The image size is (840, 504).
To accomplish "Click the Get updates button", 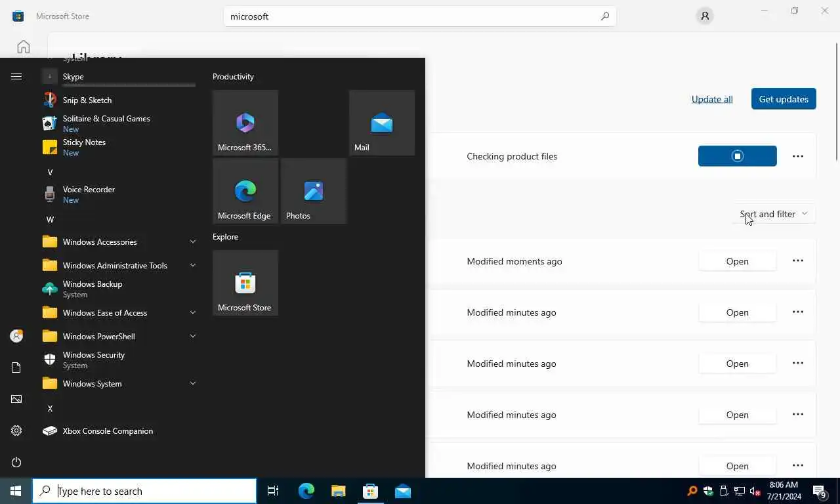I will [x=784, y=99].
